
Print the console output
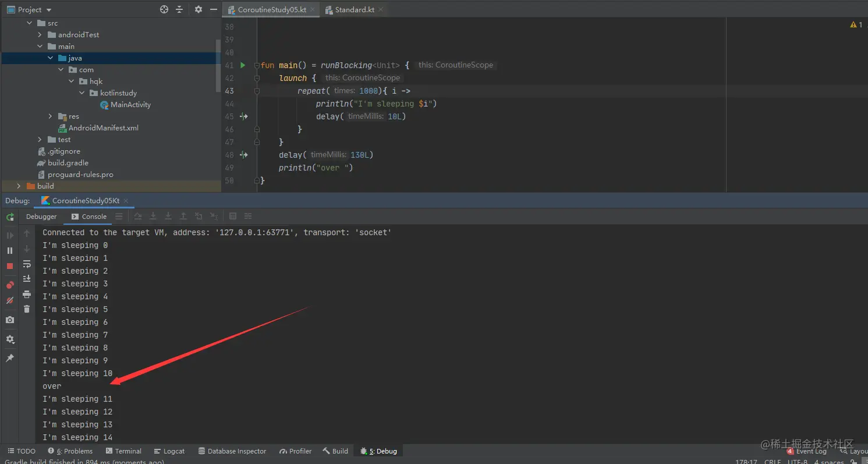tap(27, 295)
